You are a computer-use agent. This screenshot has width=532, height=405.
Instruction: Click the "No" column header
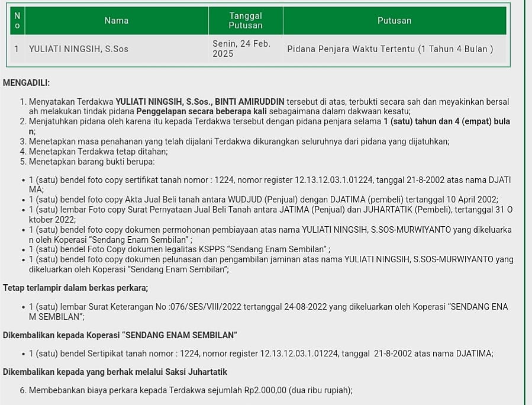pos(17,21)
